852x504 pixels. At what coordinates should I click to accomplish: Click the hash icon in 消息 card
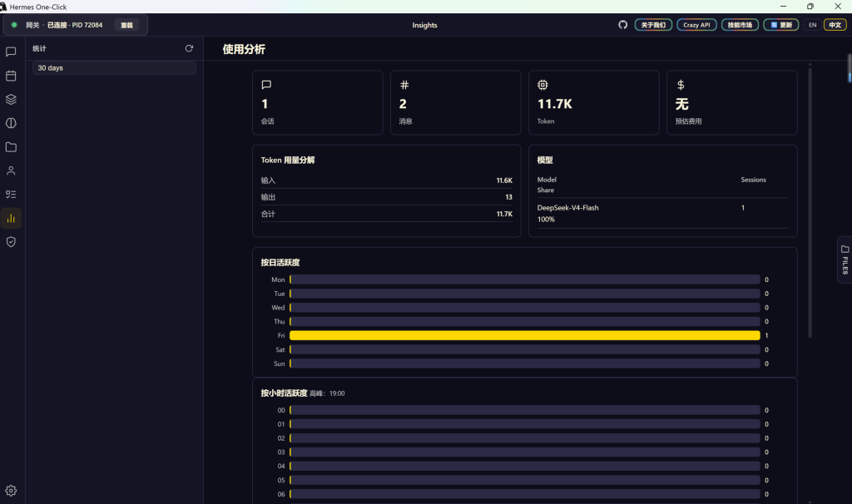[404, 85]
